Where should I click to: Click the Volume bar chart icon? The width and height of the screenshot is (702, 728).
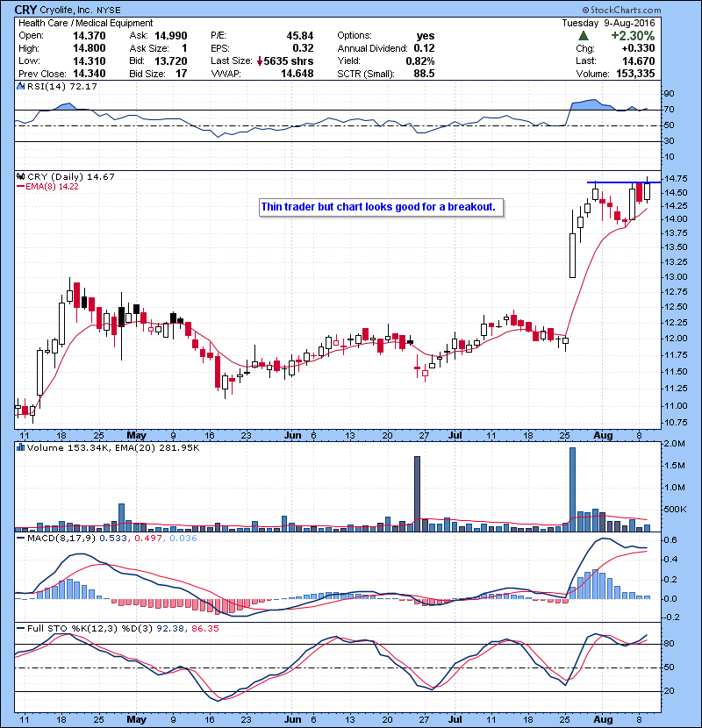[x=20, y=447]
